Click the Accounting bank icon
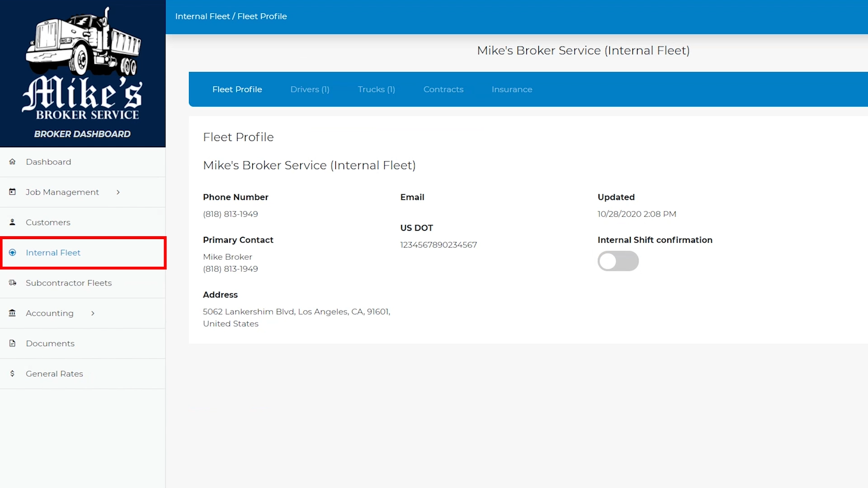 click(12, 313)
